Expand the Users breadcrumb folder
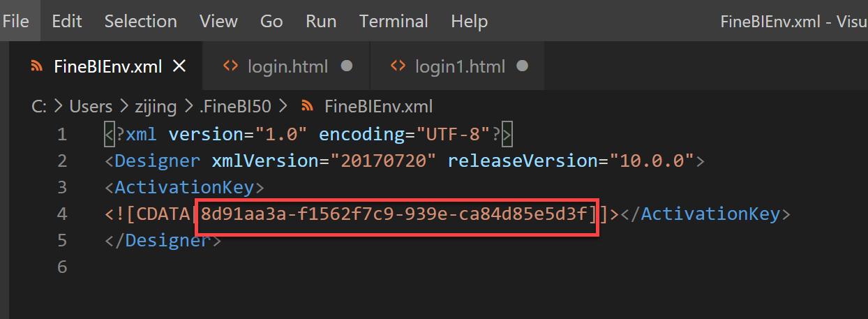868x319 pixels. tap(91, 106)
